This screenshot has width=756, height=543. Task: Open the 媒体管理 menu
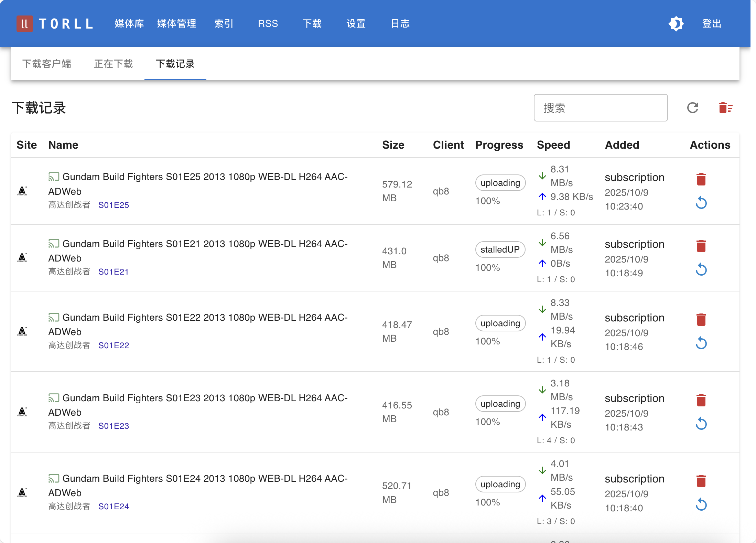point(176,24)
